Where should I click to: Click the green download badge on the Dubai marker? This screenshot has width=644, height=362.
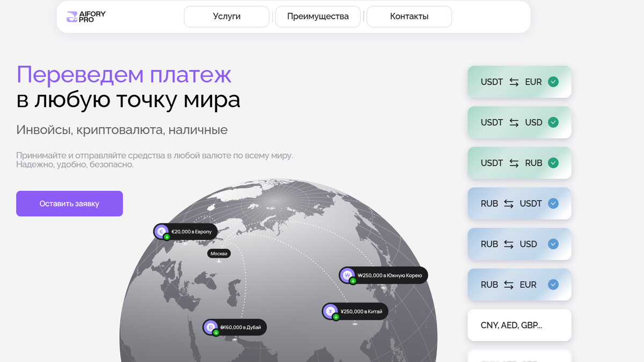(216, 333)
